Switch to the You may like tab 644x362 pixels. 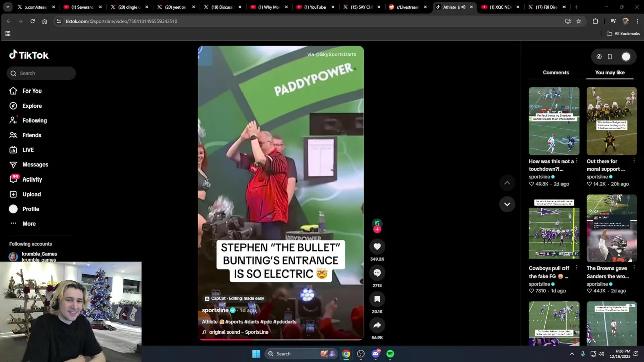[610, 73]
